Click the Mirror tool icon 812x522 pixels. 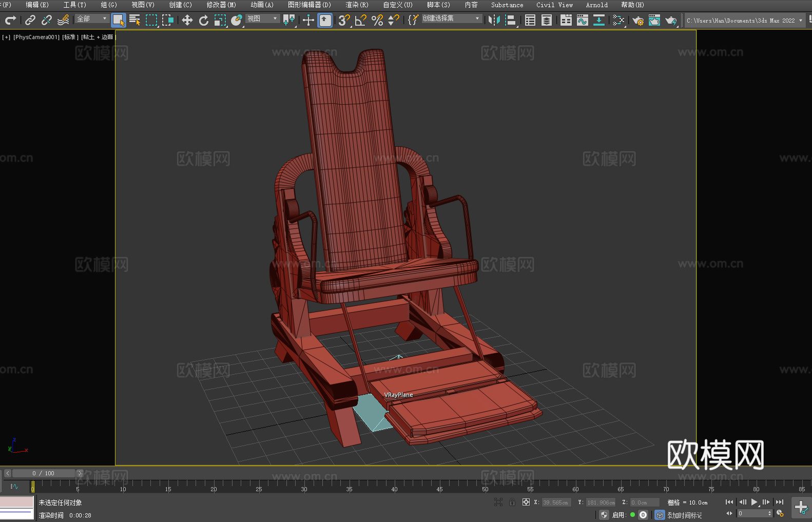click(494, 21)
